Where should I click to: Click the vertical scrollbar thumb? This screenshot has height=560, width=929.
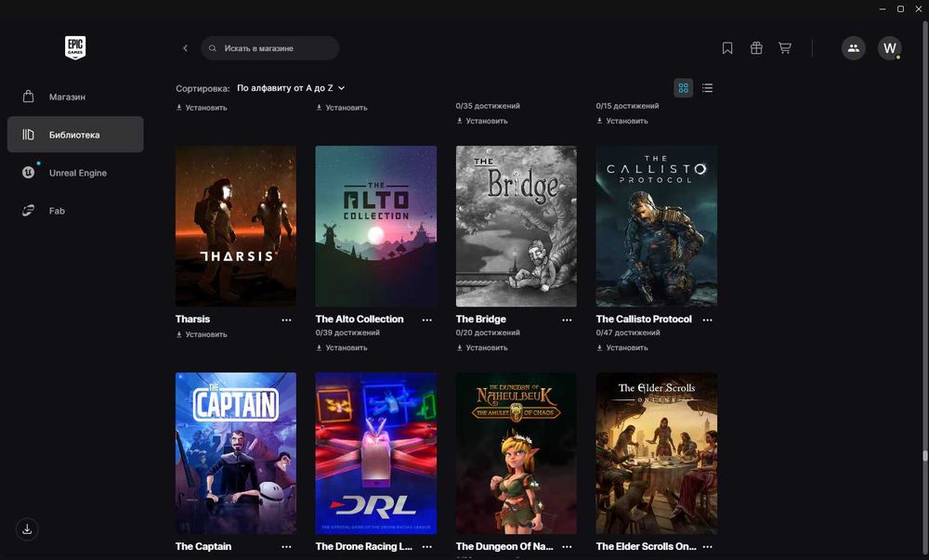924,456
